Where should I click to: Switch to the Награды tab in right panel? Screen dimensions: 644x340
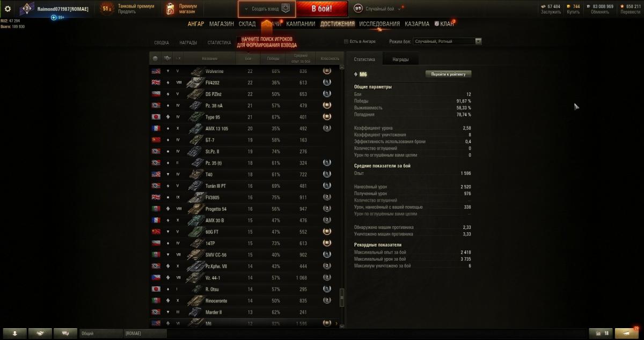(x=400, y=60)
